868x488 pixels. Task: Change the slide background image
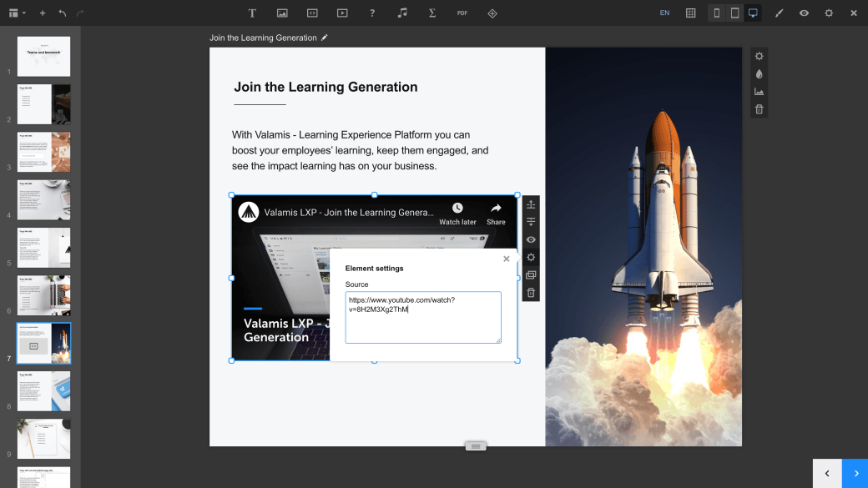[759, 92]
